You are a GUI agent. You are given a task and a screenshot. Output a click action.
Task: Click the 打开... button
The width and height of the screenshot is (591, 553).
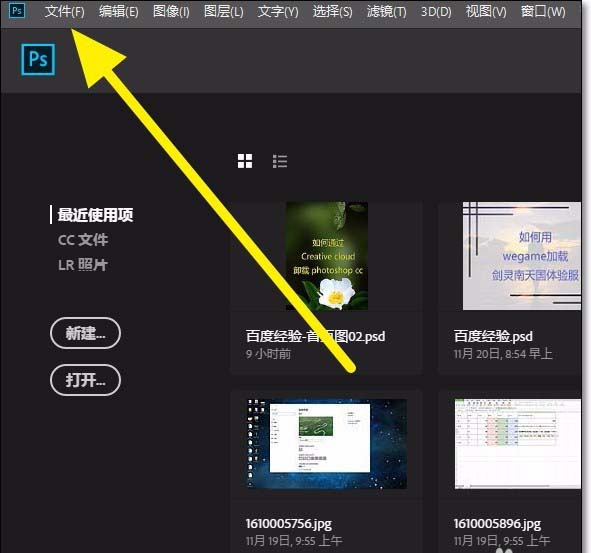point(85,380)
